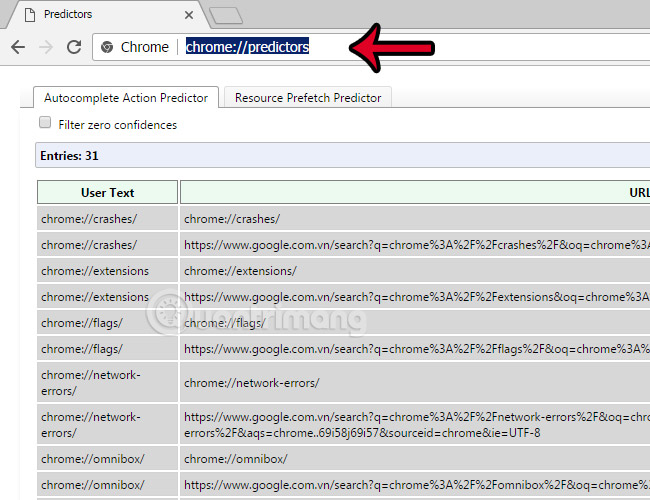
Task: Enable Filter zero confidences checkbox
Action: 45,122
